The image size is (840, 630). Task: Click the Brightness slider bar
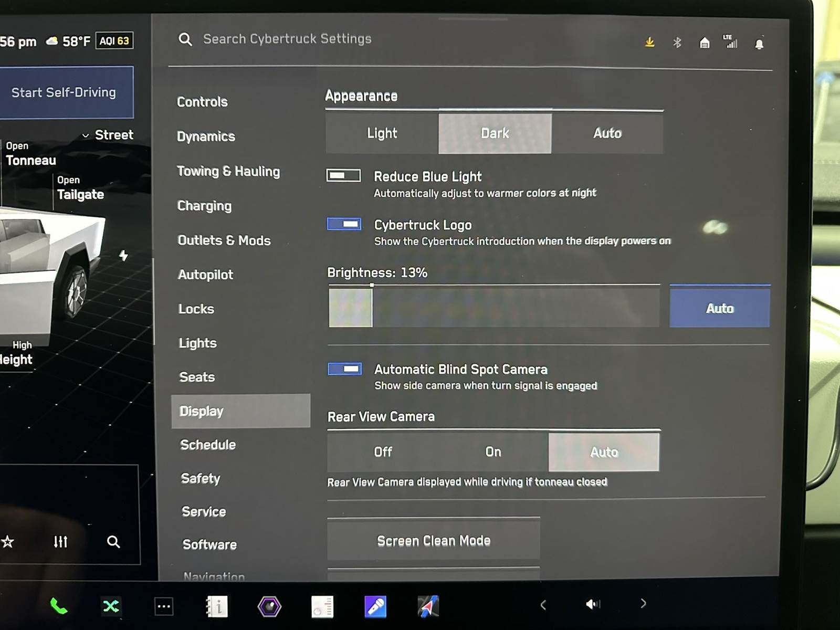(x=493, y=307)
